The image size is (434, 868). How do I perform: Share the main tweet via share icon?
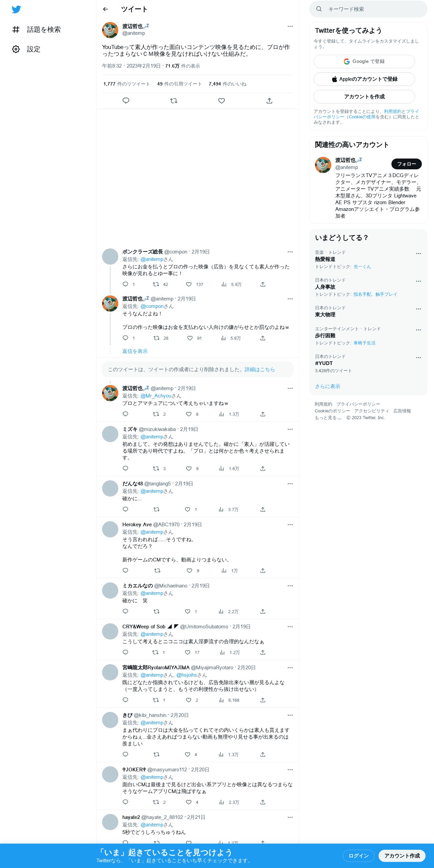pyautogui.click(x=269, y=101)
